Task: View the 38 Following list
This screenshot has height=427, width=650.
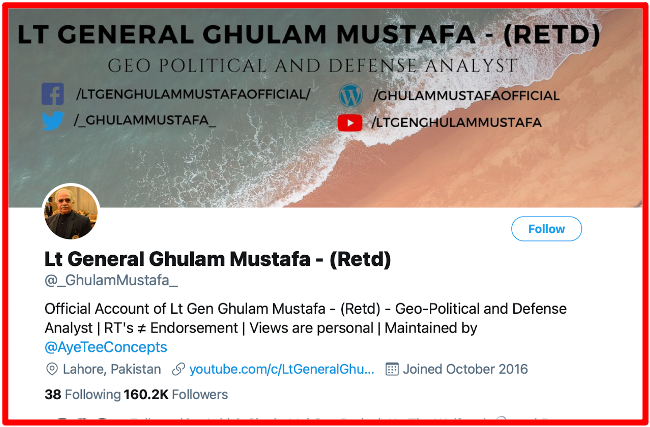Action: [82, 394]
